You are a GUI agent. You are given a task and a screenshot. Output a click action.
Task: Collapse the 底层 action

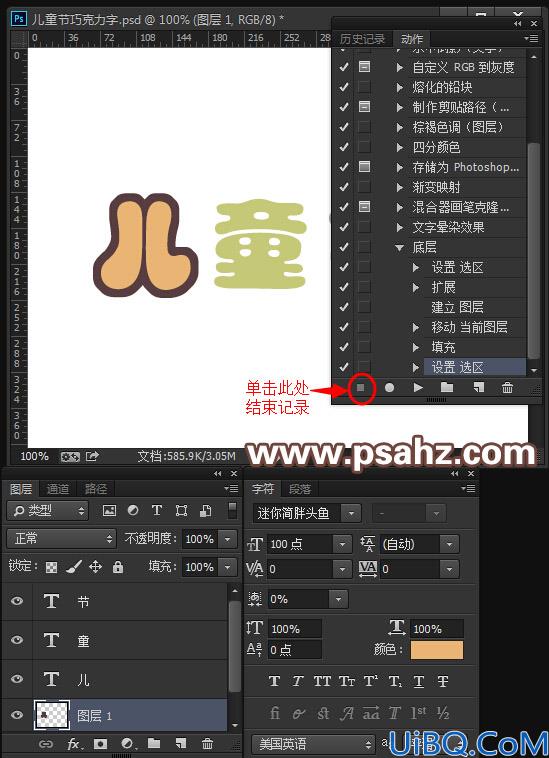399,248
